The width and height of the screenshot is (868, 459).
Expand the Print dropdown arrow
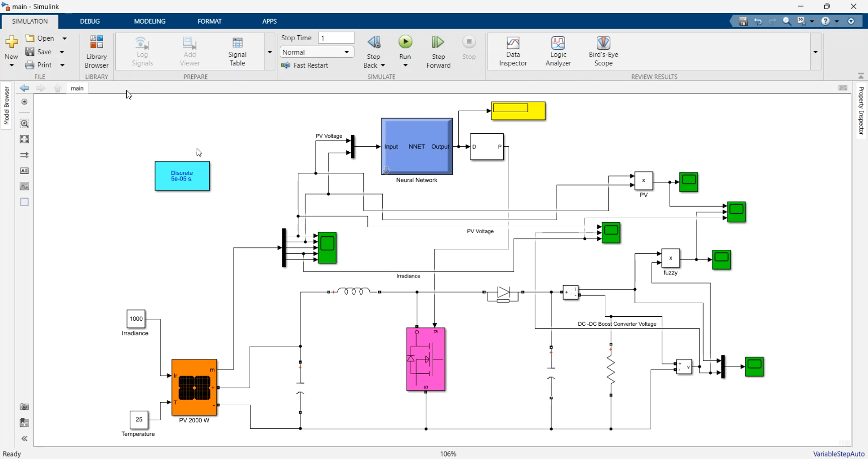(62, 65)
